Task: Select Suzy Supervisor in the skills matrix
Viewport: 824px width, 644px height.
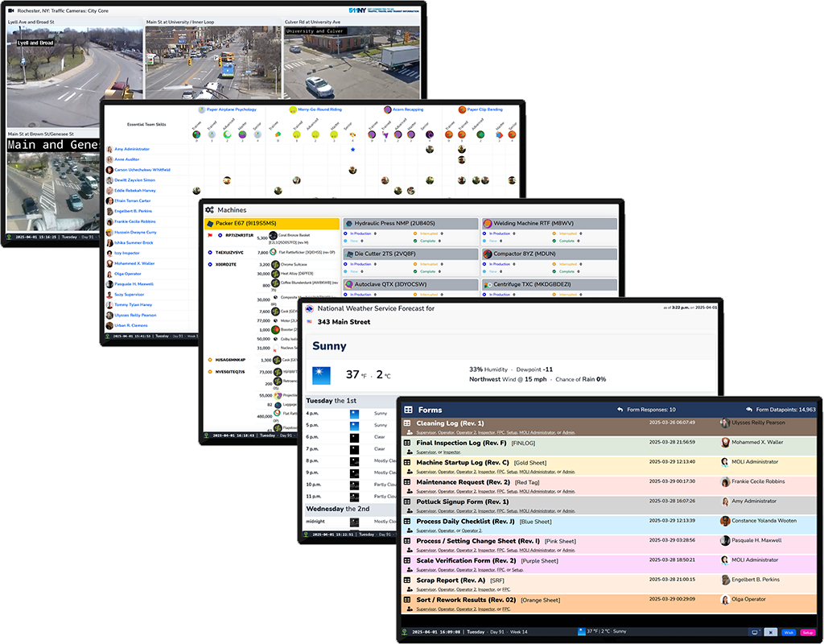Action: click(x=130, y=295)
